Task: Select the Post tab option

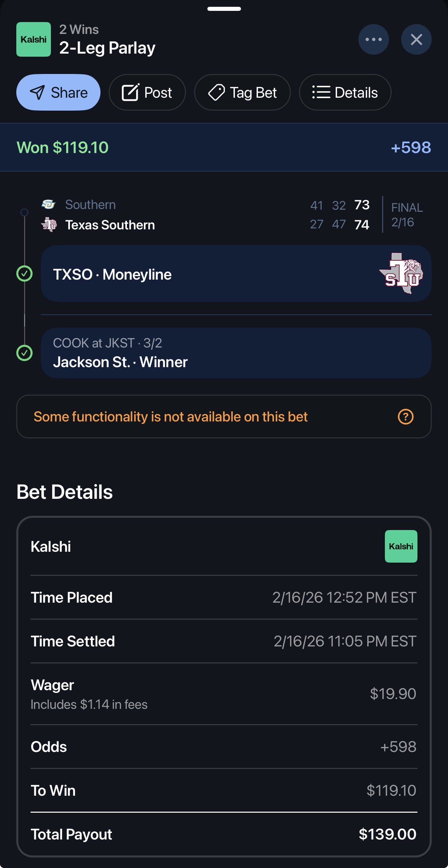Action: (x=147, y=92)
